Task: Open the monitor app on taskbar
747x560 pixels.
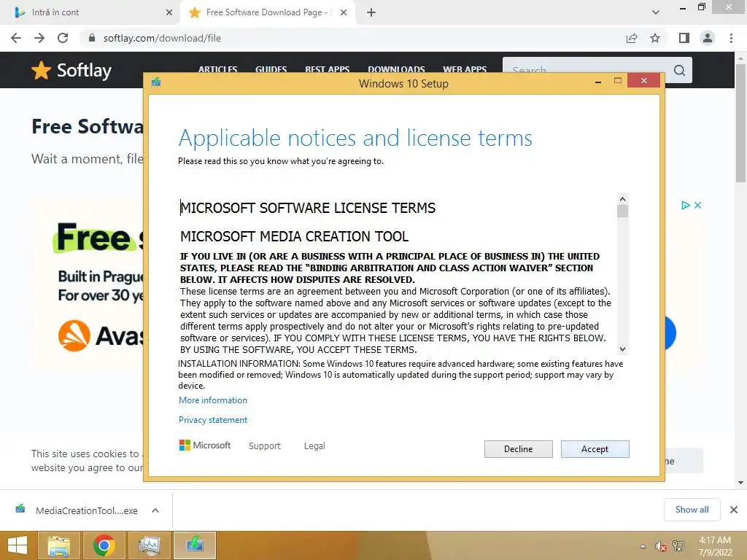Action: click(149, 545)
